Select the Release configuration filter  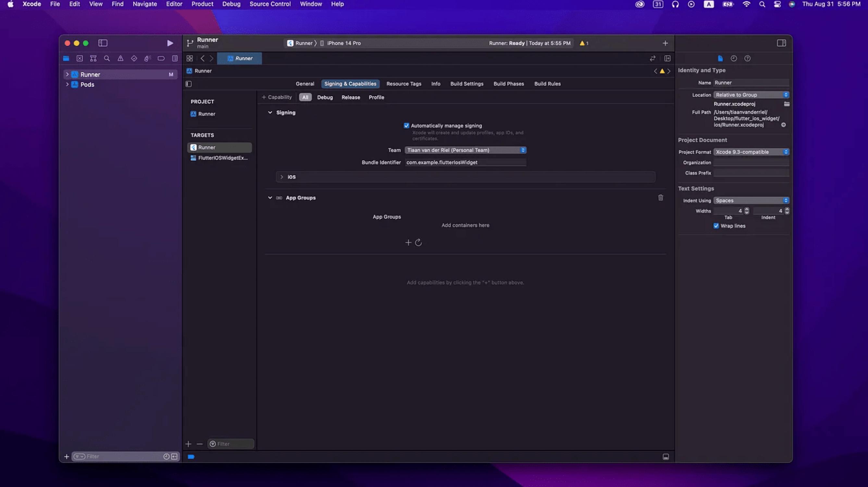351,97
